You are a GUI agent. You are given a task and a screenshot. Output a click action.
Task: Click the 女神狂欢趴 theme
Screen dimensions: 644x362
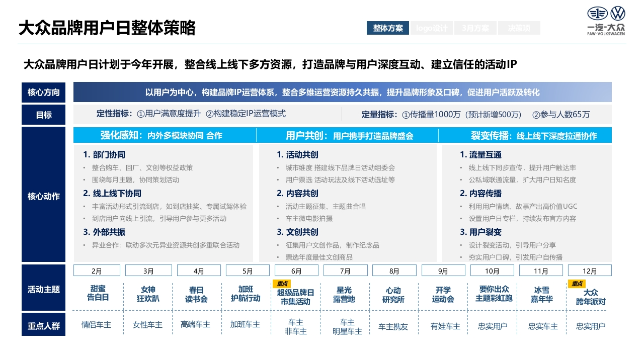[x=148, y=295]
